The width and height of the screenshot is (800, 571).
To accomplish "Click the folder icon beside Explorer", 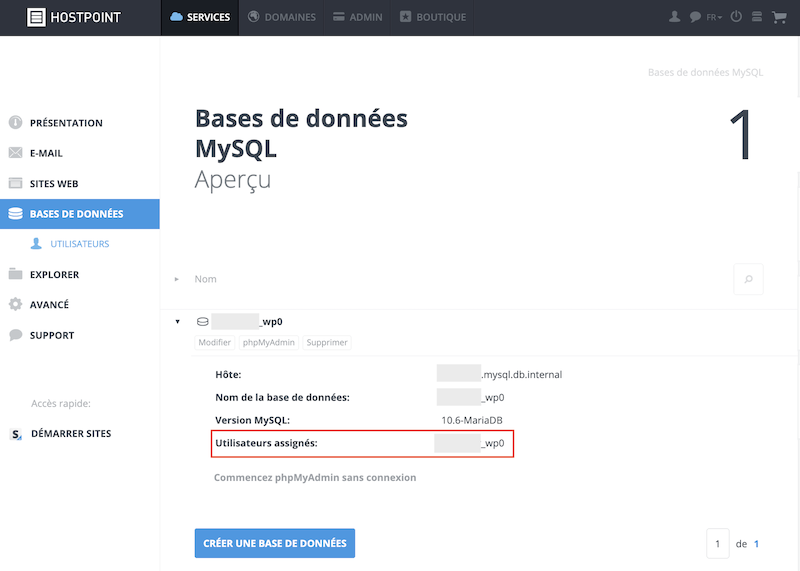I will click(x=15, y=274).
